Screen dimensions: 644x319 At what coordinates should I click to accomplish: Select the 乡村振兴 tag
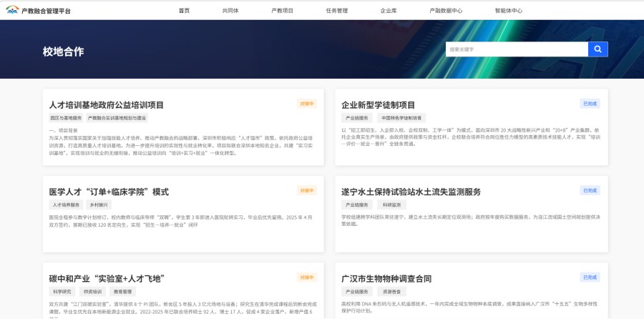click(99, 205)
